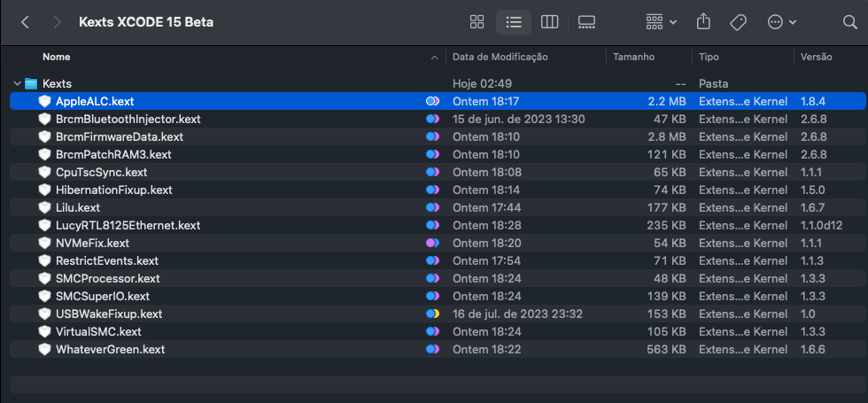Select RestrictEvents.kext file icon
The width and height of the screenshot is (868, 403).
(x=45, y=260)
